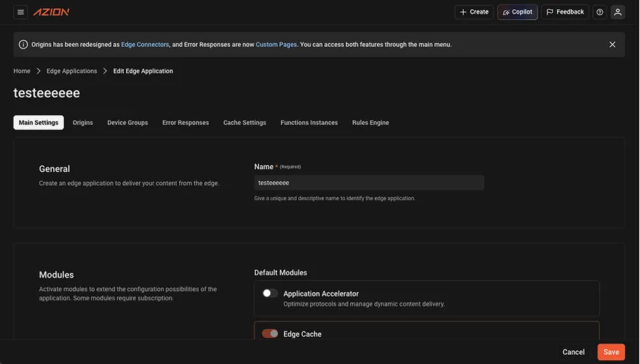The width and height of the screenshot is (640, 364).
Task: Open the Rules Engine tab
Action: [x=370, y=123]
